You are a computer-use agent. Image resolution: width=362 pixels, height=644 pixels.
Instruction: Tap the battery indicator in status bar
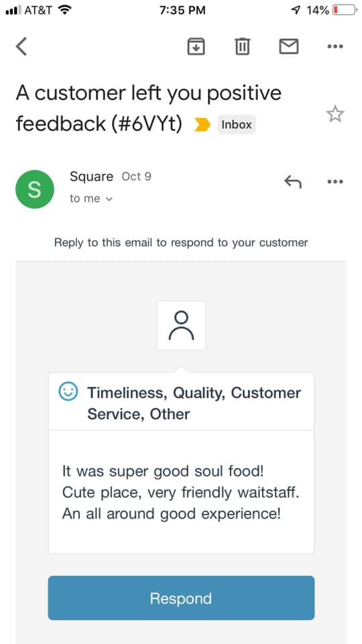click(x=344, y=10)
